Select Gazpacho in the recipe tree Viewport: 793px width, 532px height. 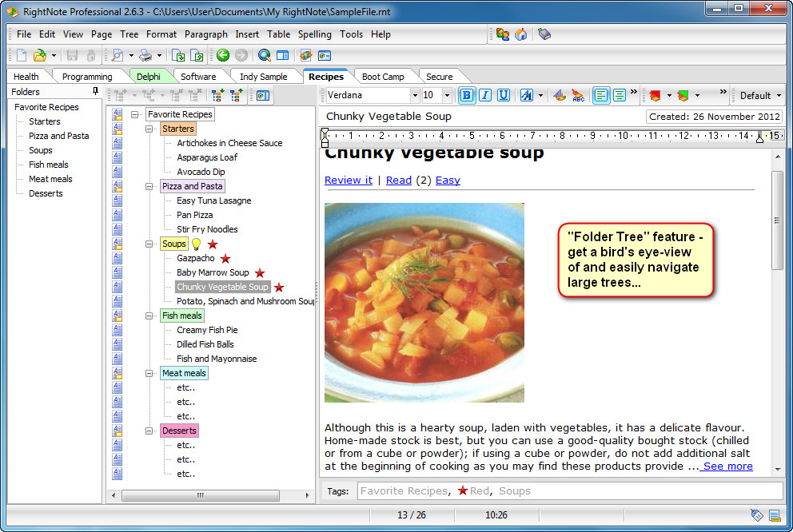pos(196,258)
